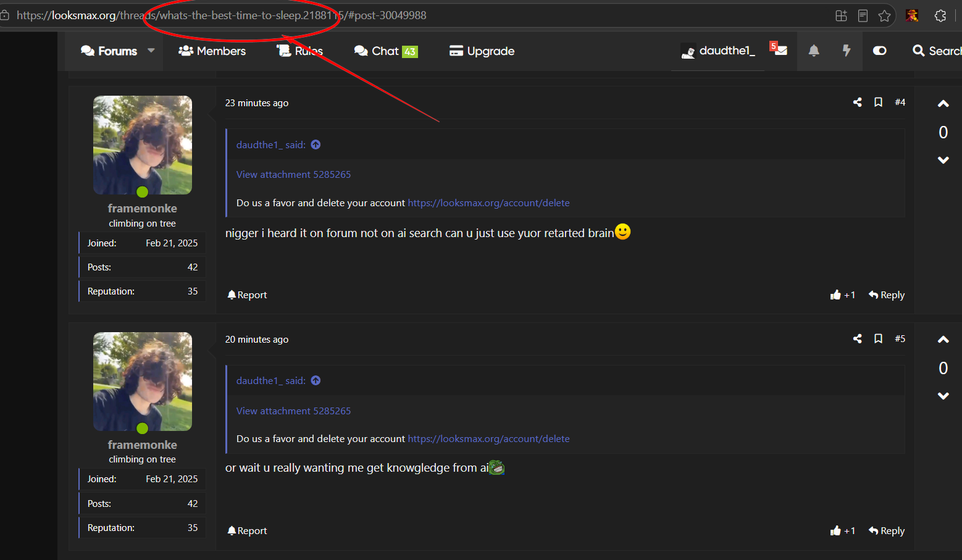
Task: Open daudthe1_ said link in post #4 quote
Action: (x=271, y=144)
